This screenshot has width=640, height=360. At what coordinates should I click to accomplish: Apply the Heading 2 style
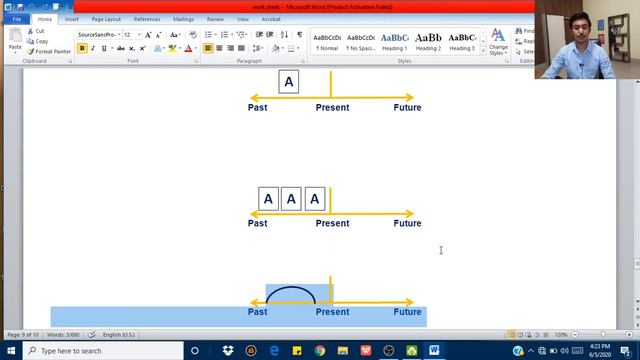(428, 42)
